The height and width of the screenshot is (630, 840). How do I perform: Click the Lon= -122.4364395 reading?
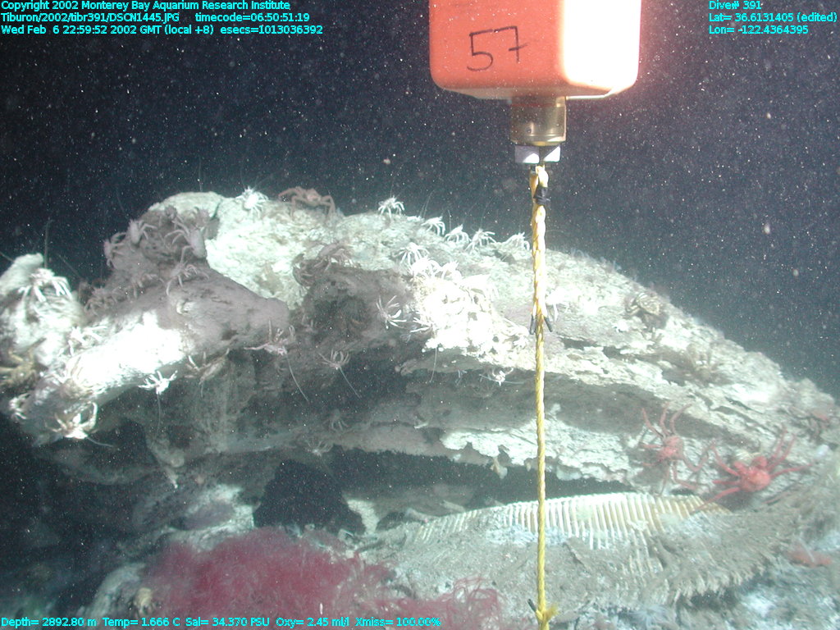[x=759, y=30]
